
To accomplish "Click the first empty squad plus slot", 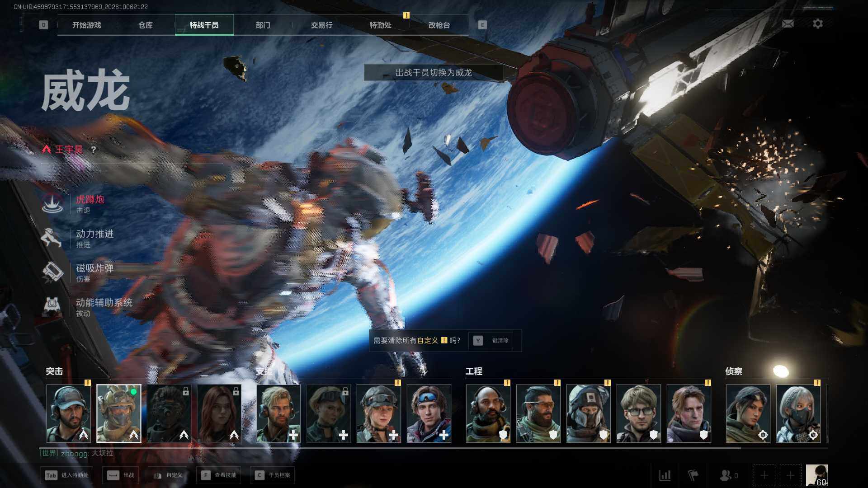I will point(764,475).
